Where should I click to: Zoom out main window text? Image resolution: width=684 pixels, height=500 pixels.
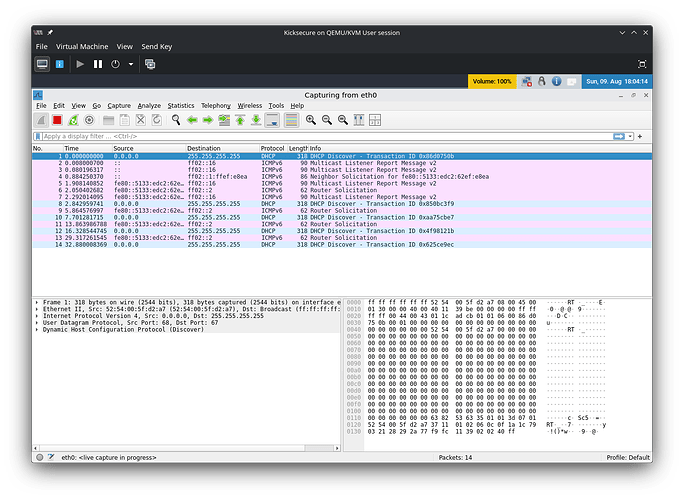pos(327,120)
